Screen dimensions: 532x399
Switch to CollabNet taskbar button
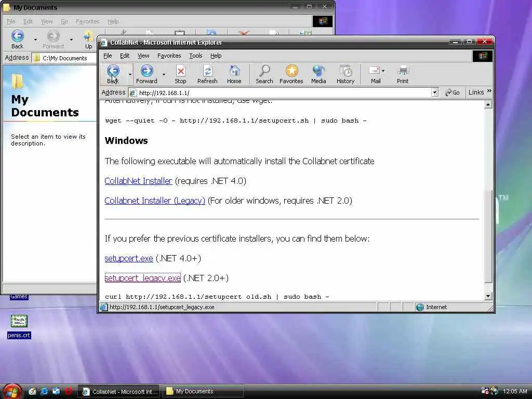click(x=119, y=392)
